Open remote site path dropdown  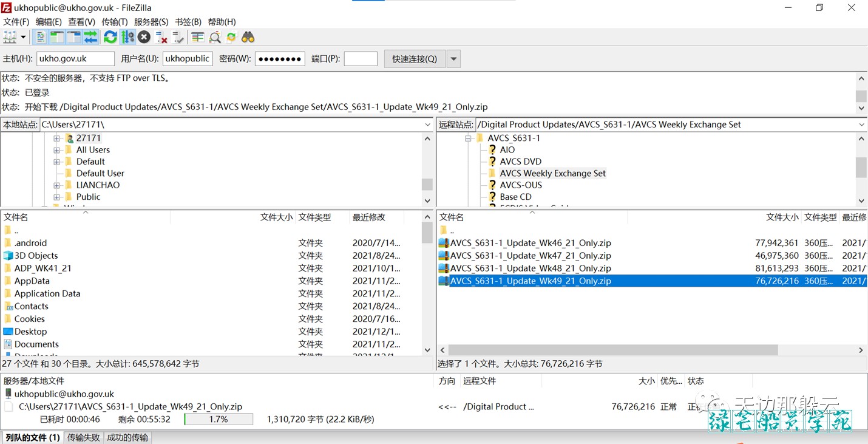(x=862, y=125)
